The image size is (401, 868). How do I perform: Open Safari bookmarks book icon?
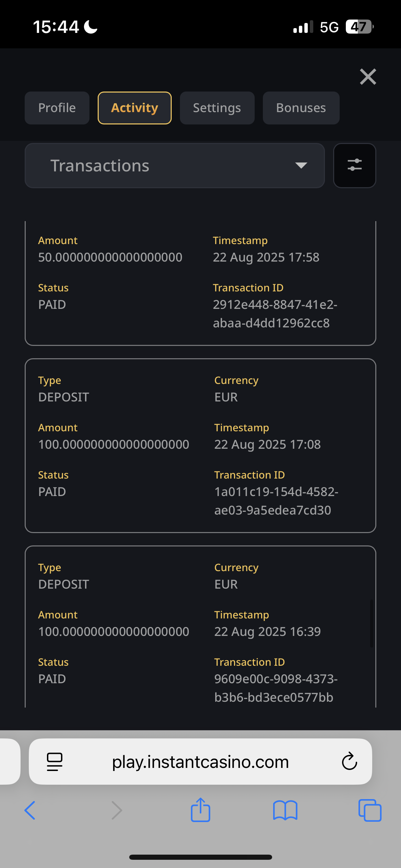click(285, 810)
